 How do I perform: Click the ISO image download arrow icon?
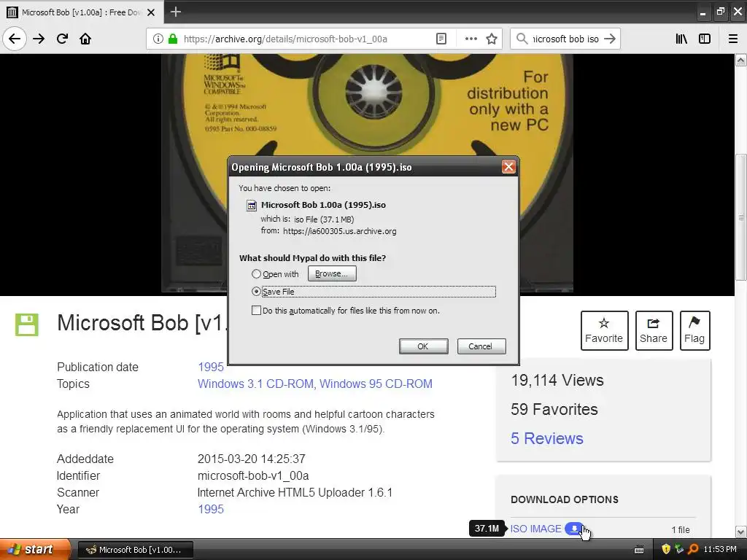click(x=574, y=529)
